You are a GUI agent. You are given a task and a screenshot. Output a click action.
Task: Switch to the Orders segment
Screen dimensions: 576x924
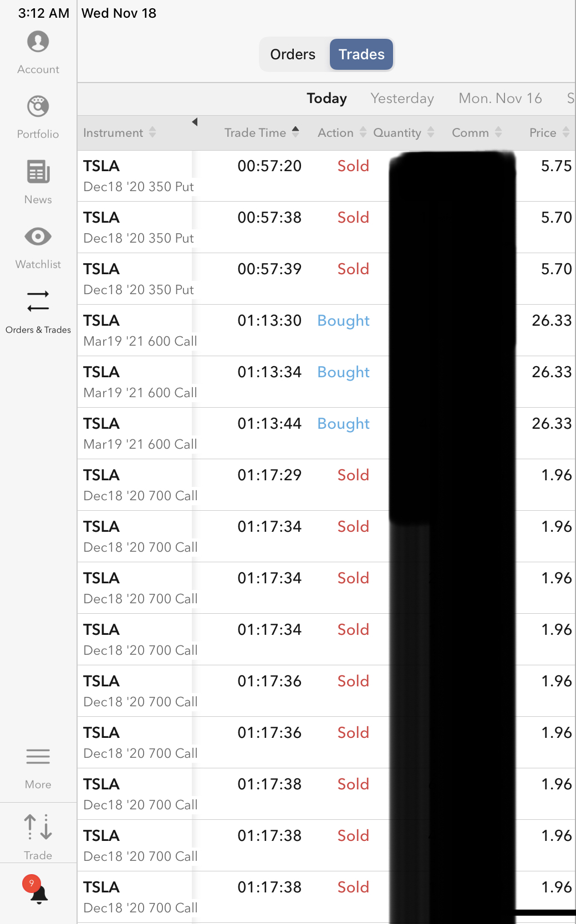pyautogui.click(x=293, y=54)
